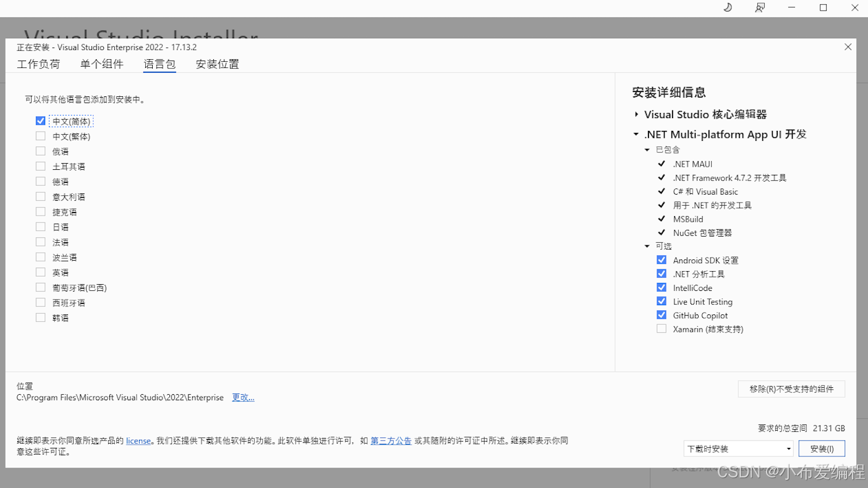The image size is (868, 488).
Task: Click the install path C:\Program Files text
Action: tap(120, 398)
